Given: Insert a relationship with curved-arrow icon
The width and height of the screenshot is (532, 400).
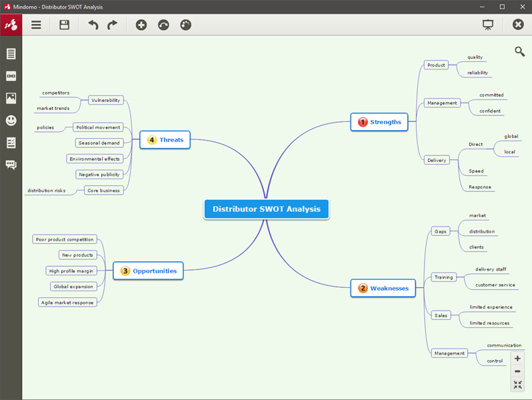Looking at the screenshot, I should click(x=163, y=25).
